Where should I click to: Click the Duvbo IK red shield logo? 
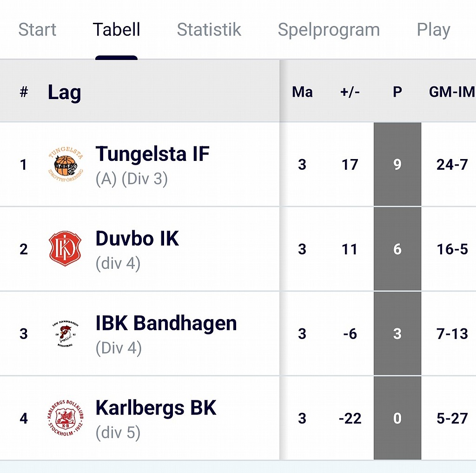click(x=65, y=249)
